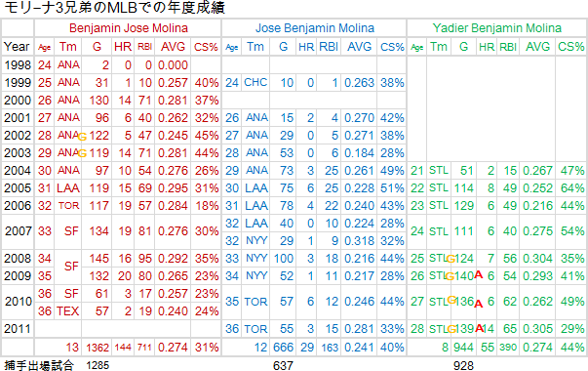Image resolution: width=588 pixels, height=371 pixels.
Task: Select the 2008 year row label
Action: (x=18, y=259)
